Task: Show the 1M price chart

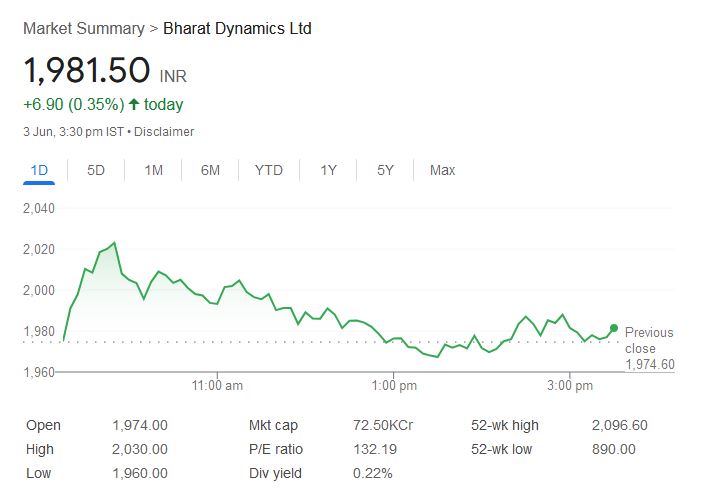Action: click(x=153, y=170)
